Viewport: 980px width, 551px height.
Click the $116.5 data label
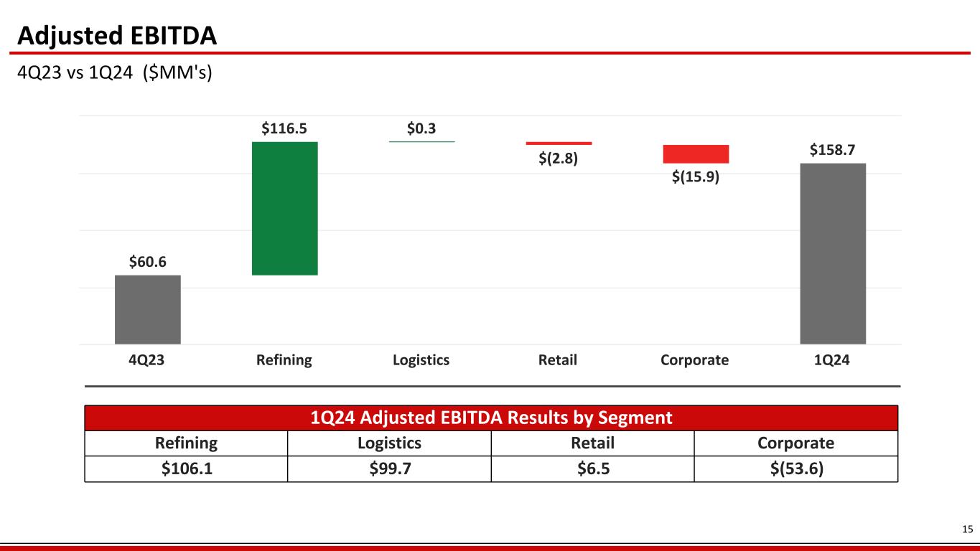point(284,129)
